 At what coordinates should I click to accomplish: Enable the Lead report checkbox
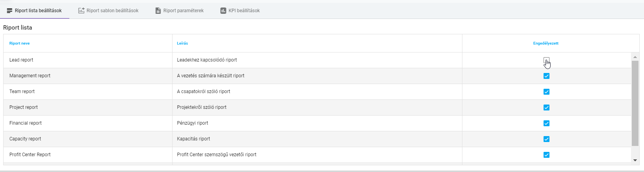546,60
